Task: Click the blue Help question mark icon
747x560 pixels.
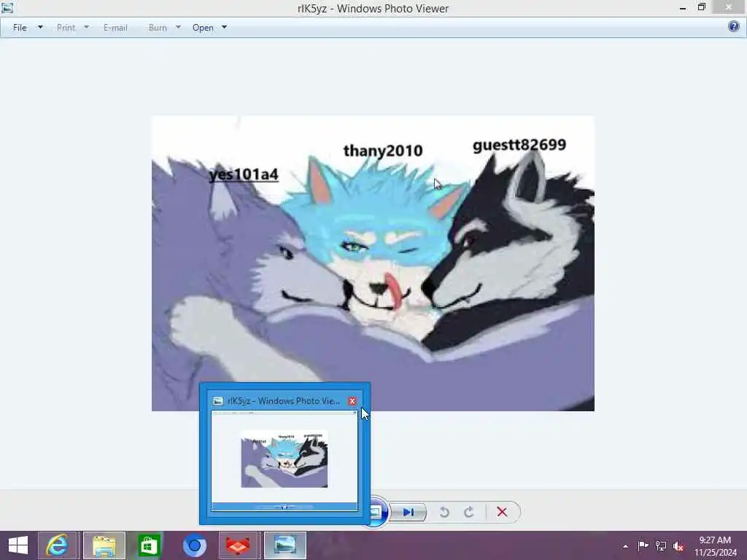Action: [x=734, y=26]
